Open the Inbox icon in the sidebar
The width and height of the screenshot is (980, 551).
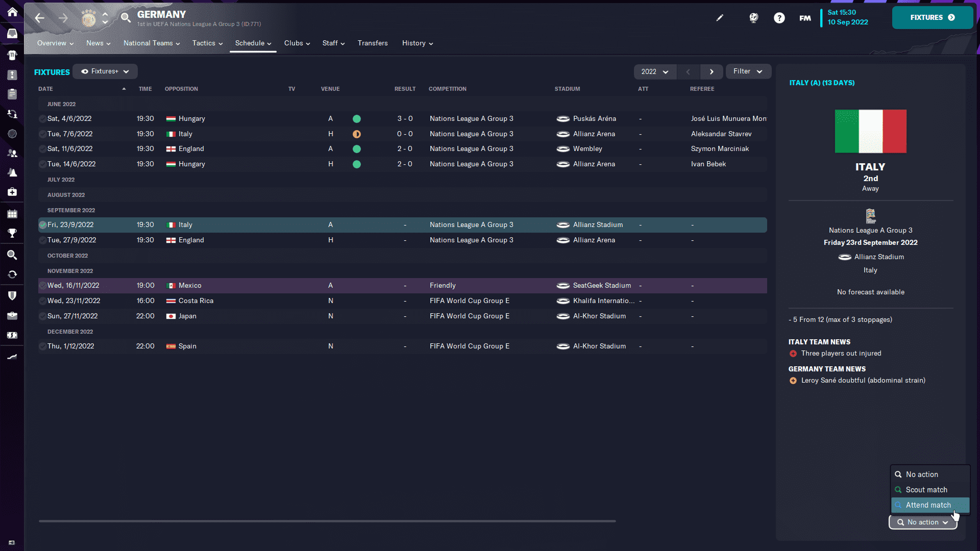[12, 34]
